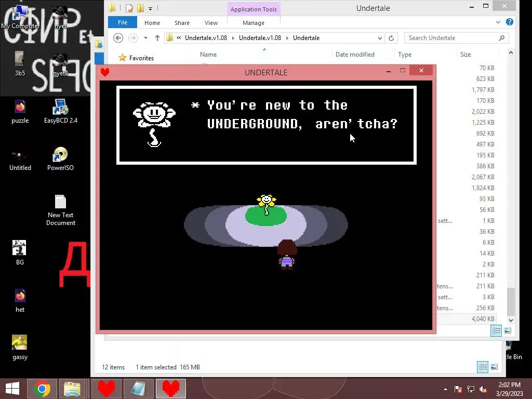This screenshot has height=399, width=532.
Task: Click the Properties quick access toolbar icon
Action: pos(129,8)
